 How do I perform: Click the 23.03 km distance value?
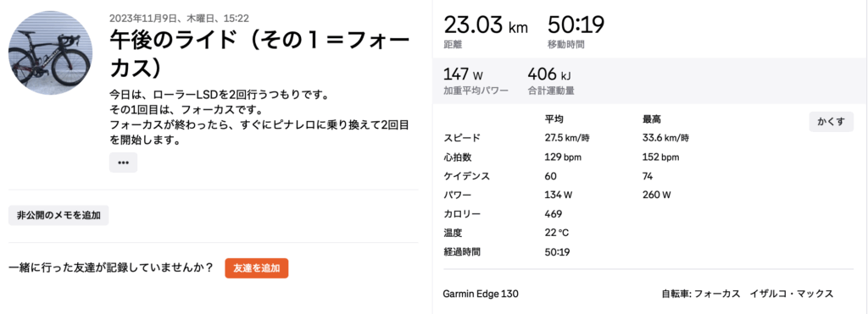point(486,25)
